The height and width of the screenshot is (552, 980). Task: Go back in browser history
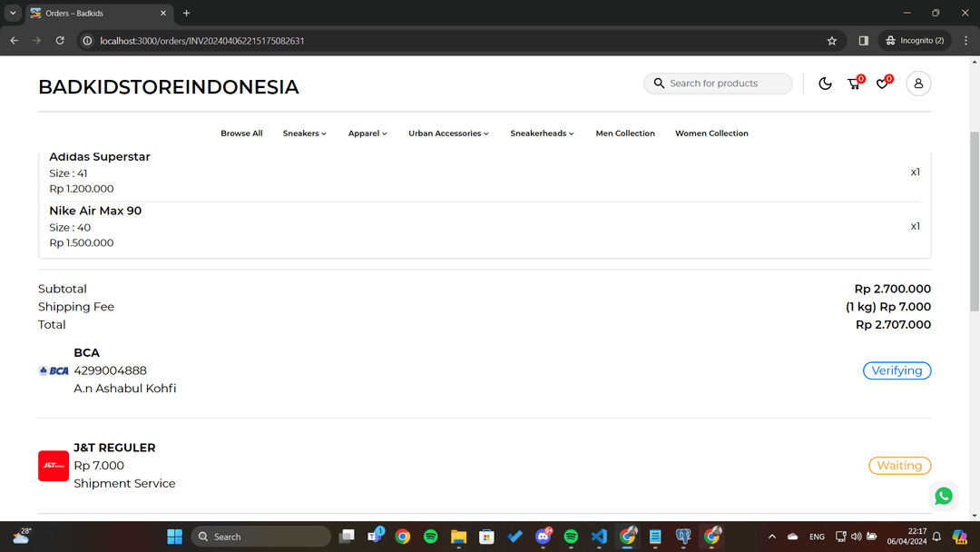click(14, 41)
